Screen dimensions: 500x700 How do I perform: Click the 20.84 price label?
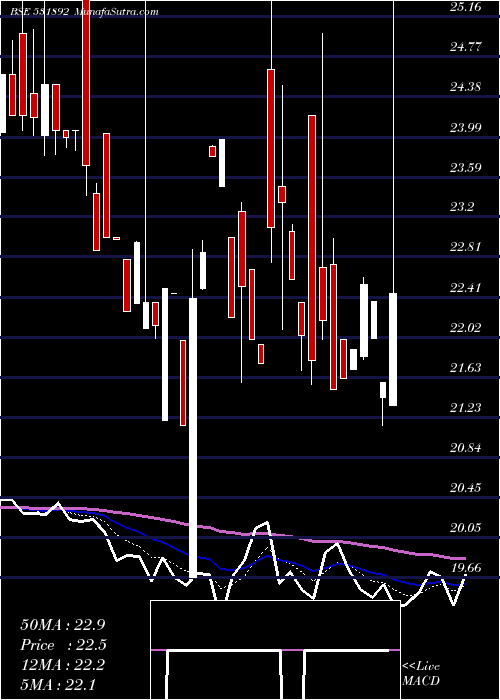click(466, 447)
